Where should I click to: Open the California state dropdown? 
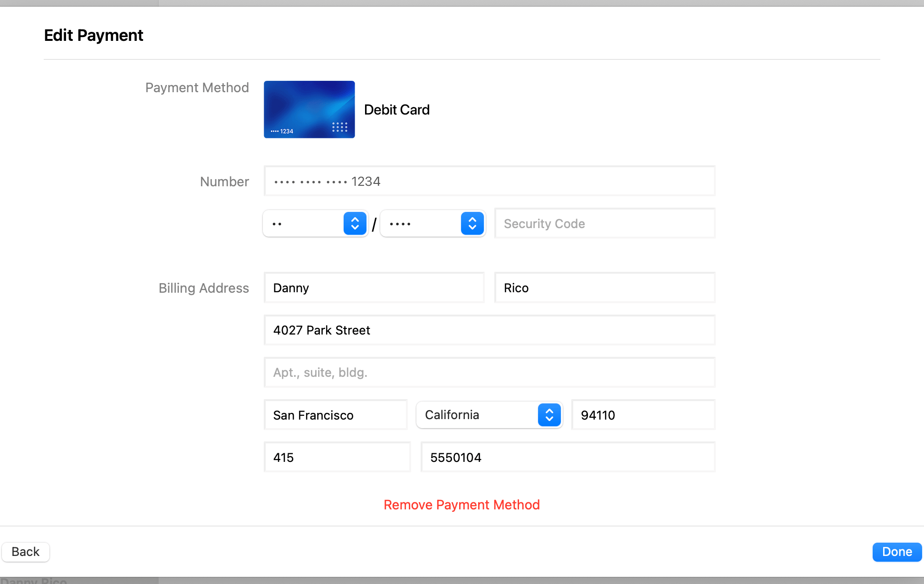(x=490, y=415)
